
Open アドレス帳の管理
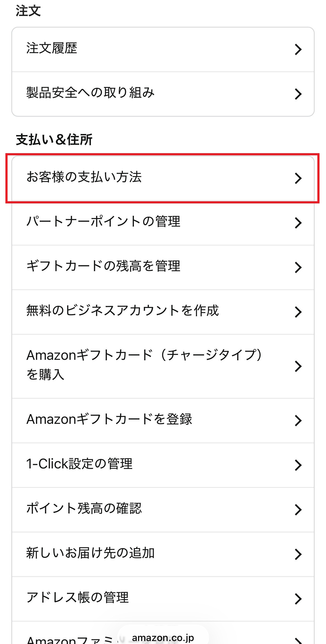pos(78,598)
